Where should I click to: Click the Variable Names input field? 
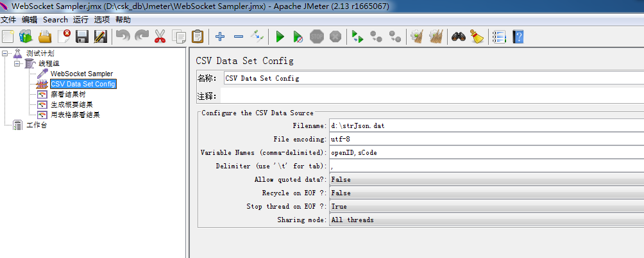click(x=486, y=152)
